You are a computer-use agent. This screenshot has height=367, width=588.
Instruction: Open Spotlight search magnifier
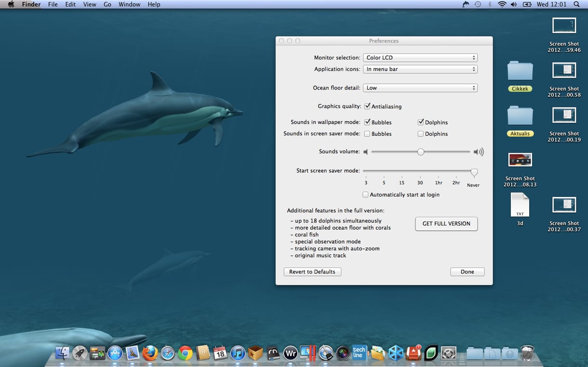click(577, 4)
